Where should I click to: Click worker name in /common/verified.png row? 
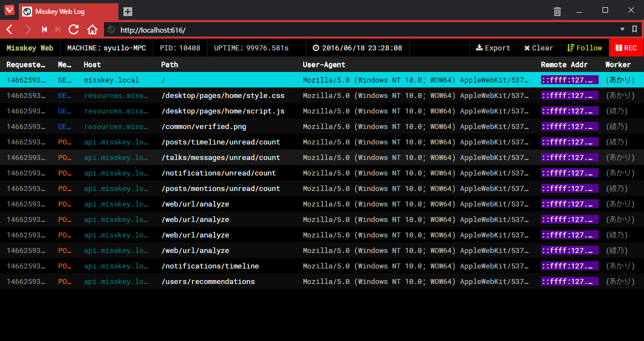click(x=617, y=127)
